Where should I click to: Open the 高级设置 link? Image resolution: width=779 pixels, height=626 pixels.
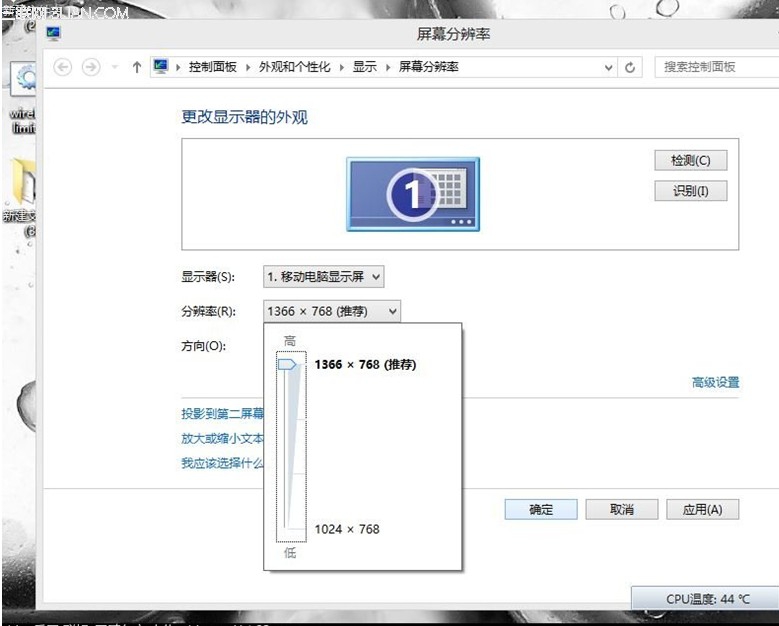[x=715, y=383]
